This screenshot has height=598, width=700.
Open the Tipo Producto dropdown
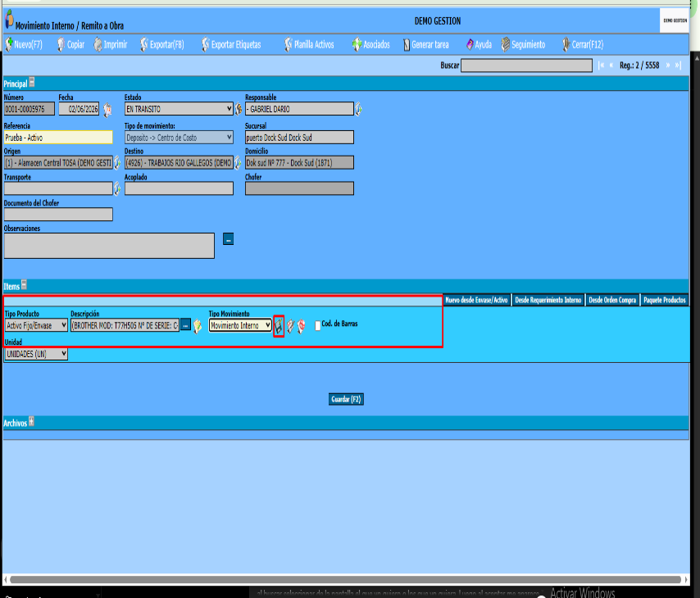(x=36, y=325)
